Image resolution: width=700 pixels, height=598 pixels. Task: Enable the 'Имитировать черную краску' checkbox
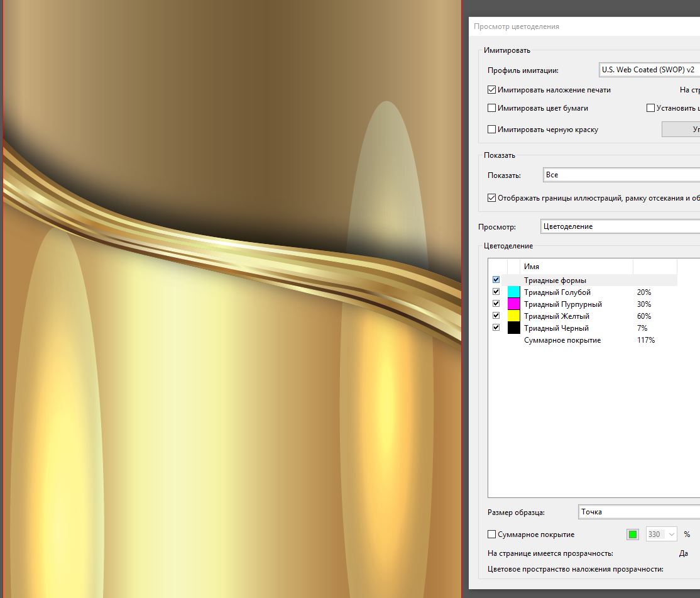click(x=491, y=130)
